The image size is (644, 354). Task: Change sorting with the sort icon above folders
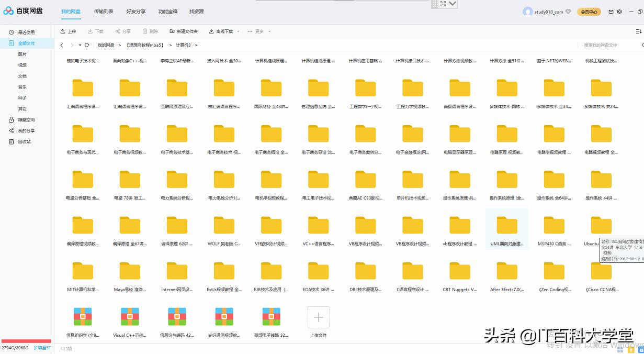click(x=638, y=31)
